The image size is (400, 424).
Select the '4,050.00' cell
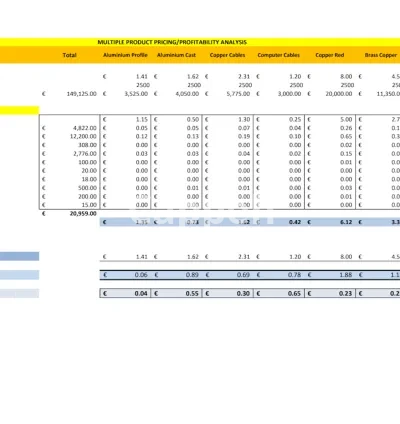click(187, 94)
